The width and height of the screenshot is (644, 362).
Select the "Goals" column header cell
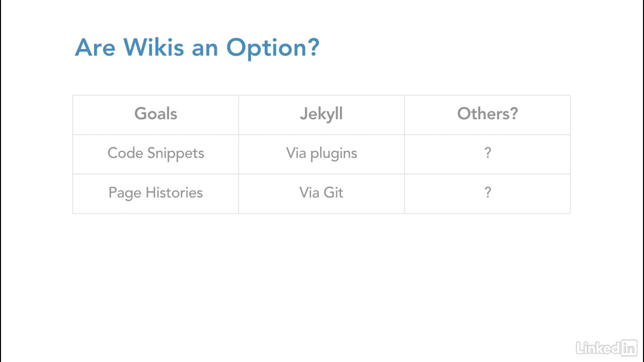155,114
